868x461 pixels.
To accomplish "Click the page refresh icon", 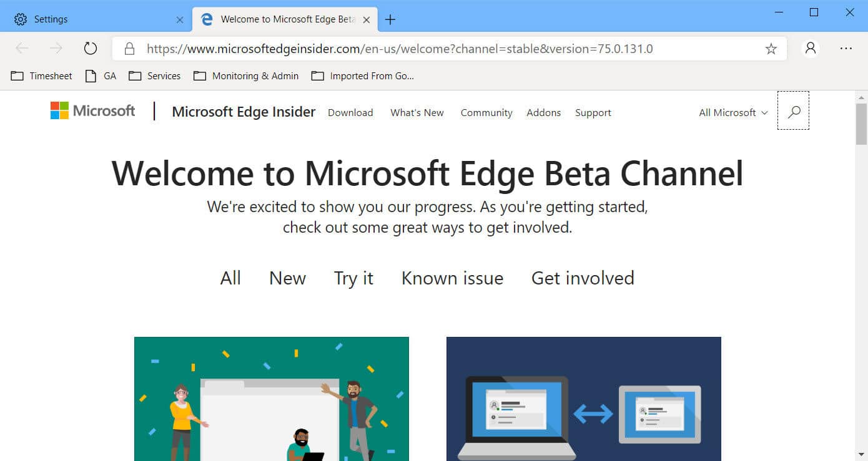I will pos(91,49).
